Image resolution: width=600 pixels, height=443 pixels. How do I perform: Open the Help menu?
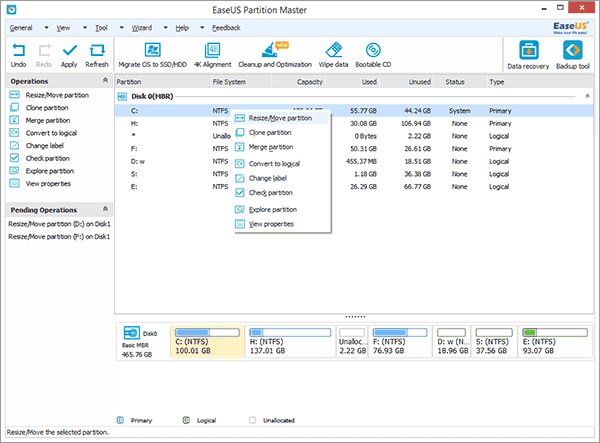pos(182,28)
